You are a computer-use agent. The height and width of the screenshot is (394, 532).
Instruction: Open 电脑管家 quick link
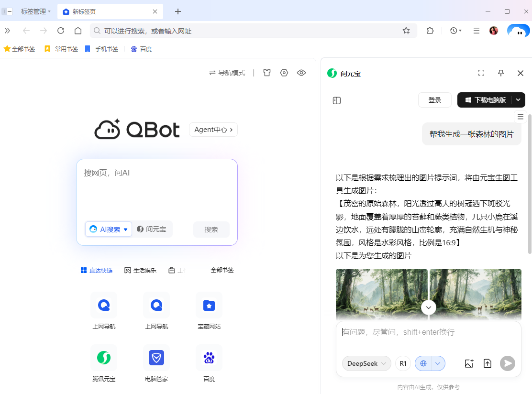156,358
